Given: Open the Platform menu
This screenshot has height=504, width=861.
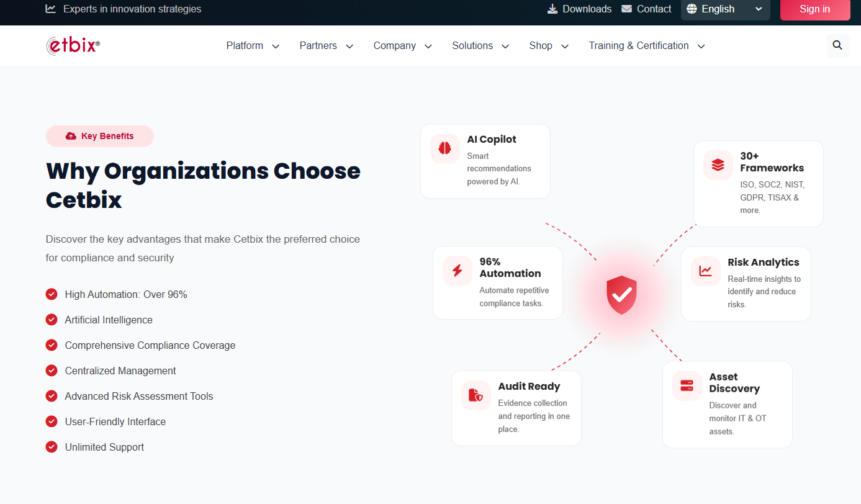Looking at the screenshot, I should point(245,45).
